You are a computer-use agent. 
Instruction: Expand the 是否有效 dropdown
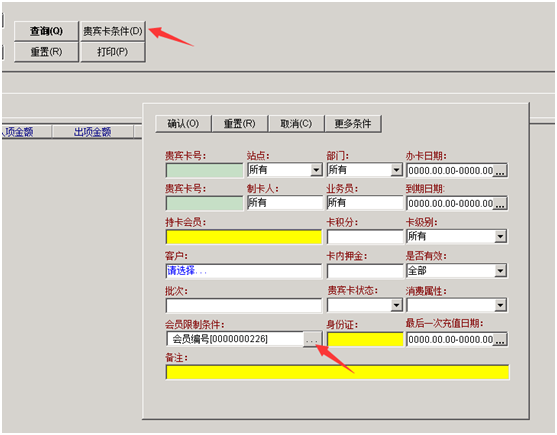[500, 271]
